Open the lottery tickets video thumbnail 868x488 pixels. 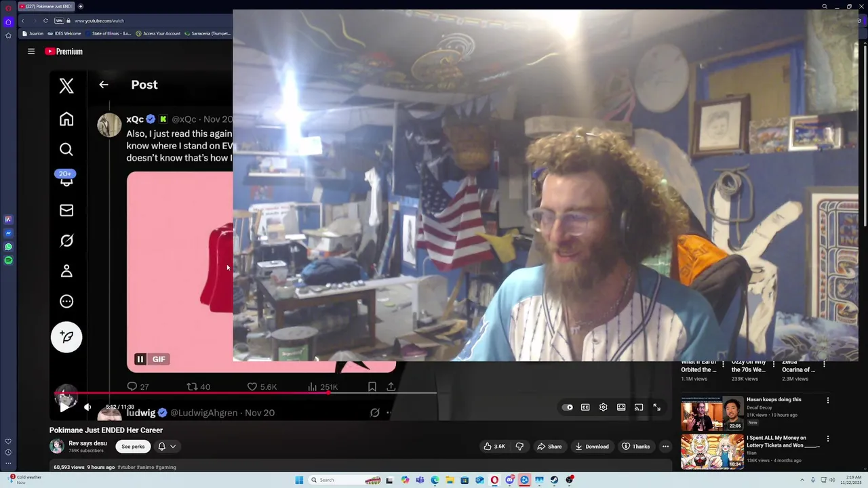(712, 451)
